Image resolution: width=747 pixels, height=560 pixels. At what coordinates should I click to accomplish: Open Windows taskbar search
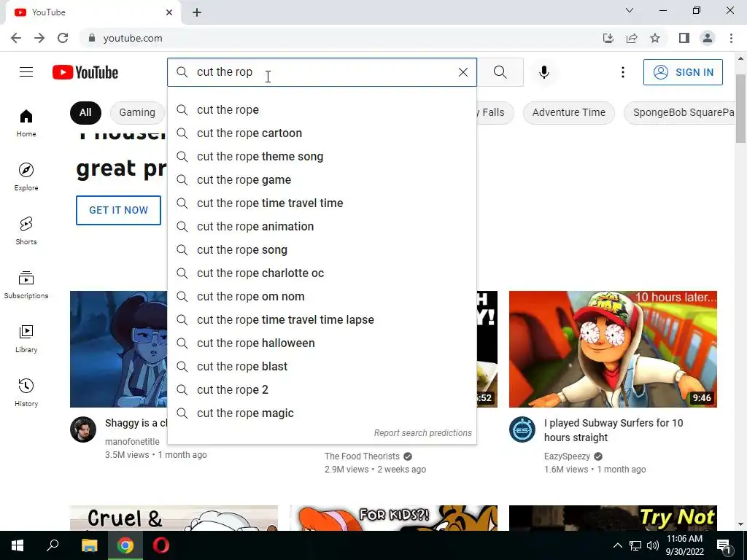click(x=53, y=545)
